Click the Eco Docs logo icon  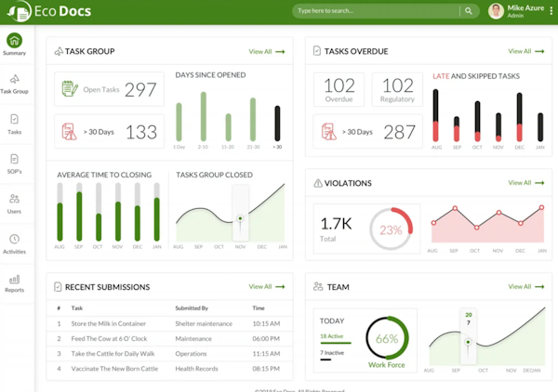click(x=19, y=11)
